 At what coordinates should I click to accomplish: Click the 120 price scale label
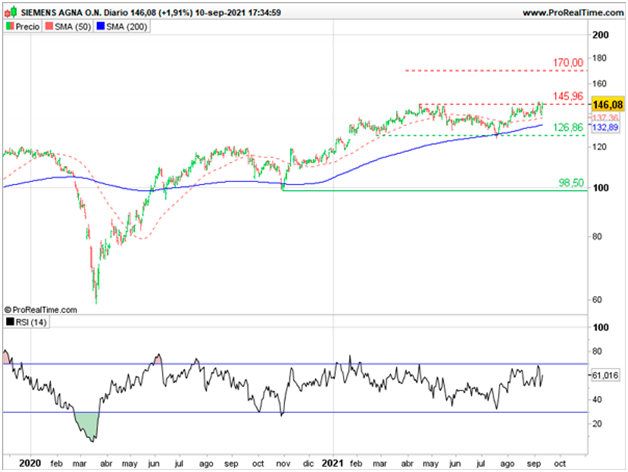(600, 147)
